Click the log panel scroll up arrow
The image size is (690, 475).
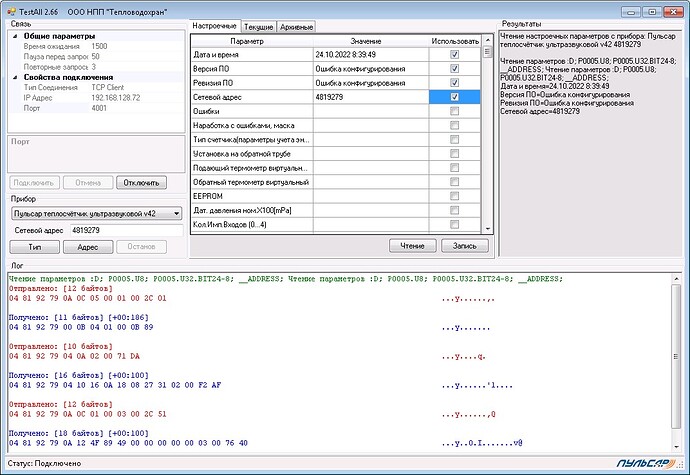tap(676, 279)
